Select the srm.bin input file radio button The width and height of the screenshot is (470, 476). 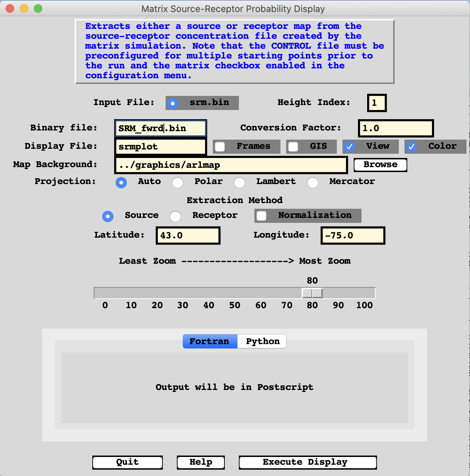173,103
